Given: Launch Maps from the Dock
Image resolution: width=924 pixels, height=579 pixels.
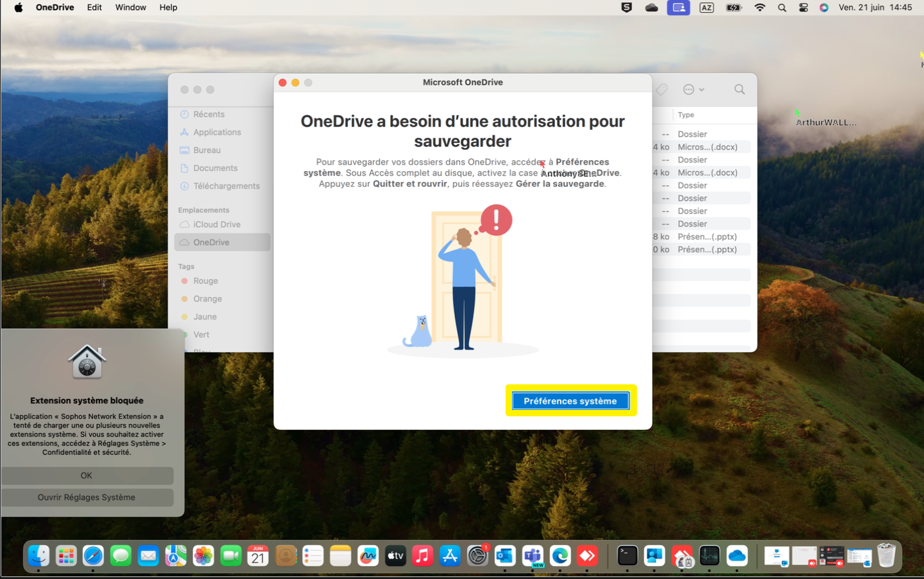Looking at the screenshot, I should 176,556.
